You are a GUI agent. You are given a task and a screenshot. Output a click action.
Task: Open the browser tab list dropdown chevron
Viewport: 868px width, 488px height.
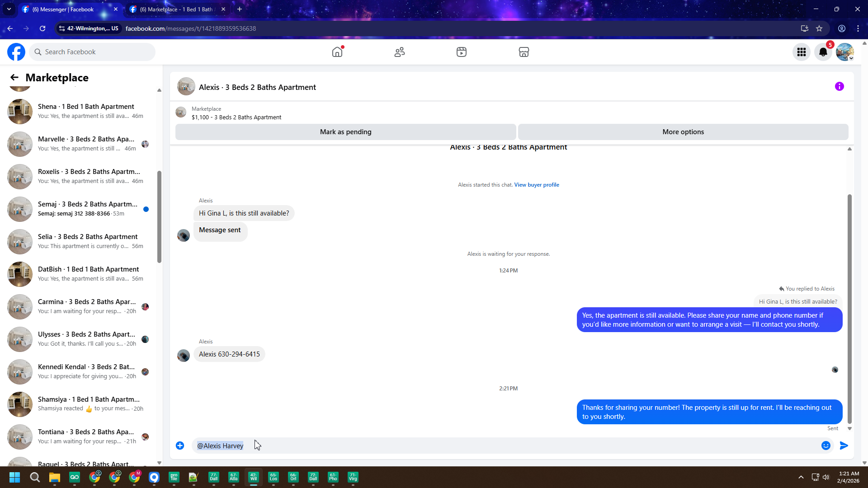[9, 9]
